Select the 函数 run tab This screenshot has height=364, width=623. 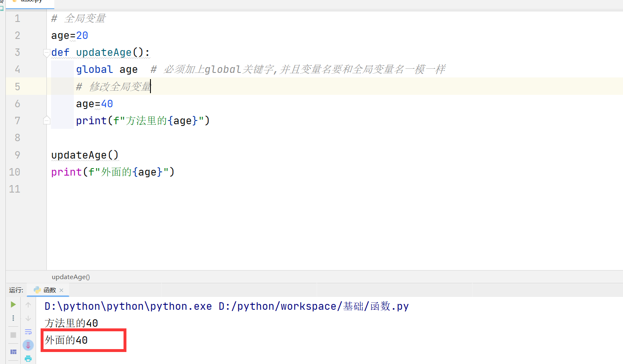click(x=49, y=290)
